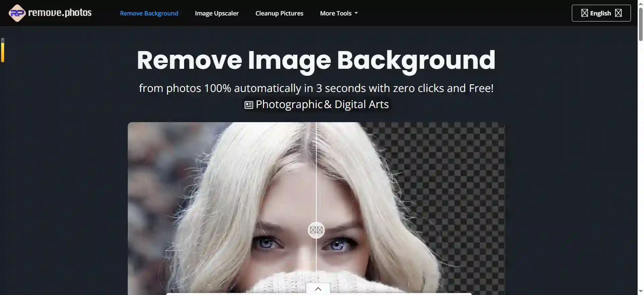Click the 'Photographic & Digital Arts' text
644x295 pixels.
(322, 104)
